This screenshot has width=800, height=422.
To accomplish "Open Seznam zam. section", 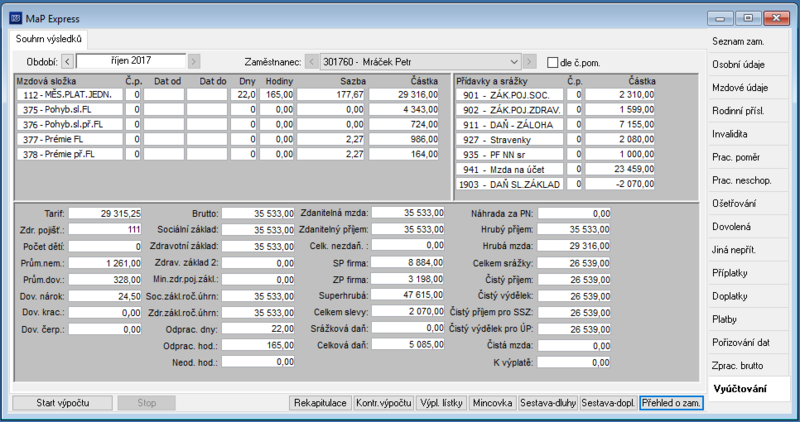I will pos(749,42).
